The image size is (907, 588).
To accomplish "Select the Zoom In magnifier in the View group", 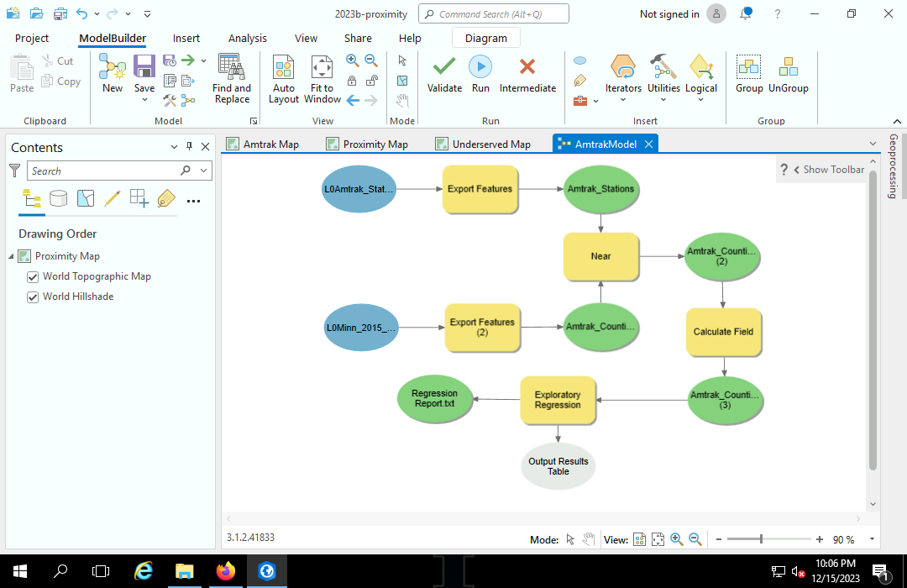I will pos(352,60).
